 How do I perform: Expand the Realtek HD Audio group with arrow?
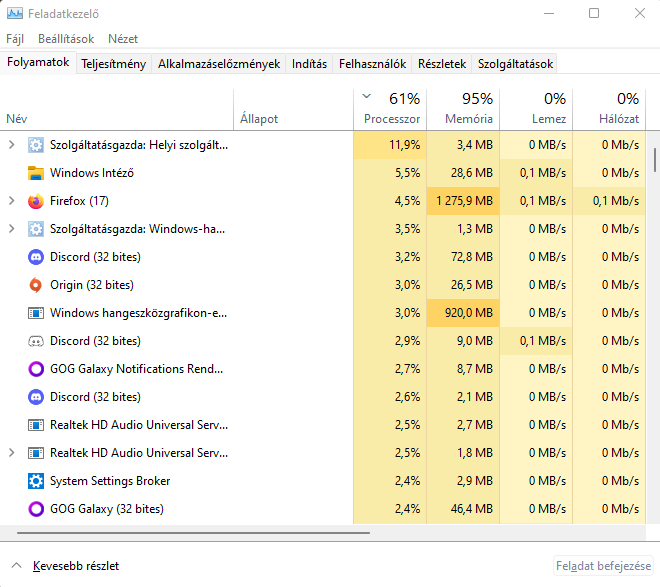click(x=11, y=453)
